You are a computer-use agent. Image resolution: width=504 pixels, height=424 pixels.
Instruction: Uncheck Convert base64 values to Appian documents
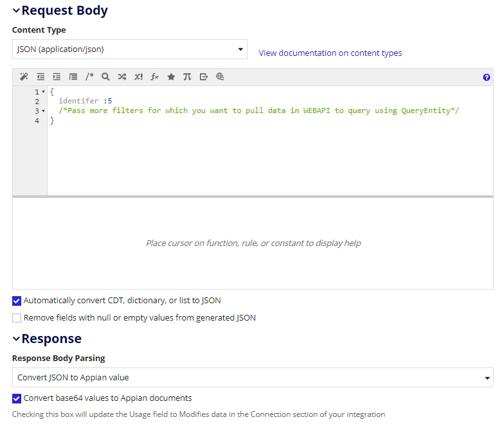17,398
